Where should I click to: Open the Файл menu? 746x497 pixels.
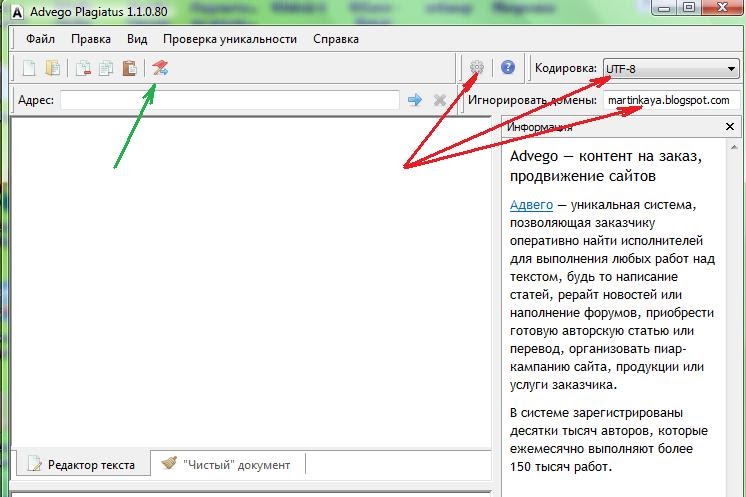(40, 39)
